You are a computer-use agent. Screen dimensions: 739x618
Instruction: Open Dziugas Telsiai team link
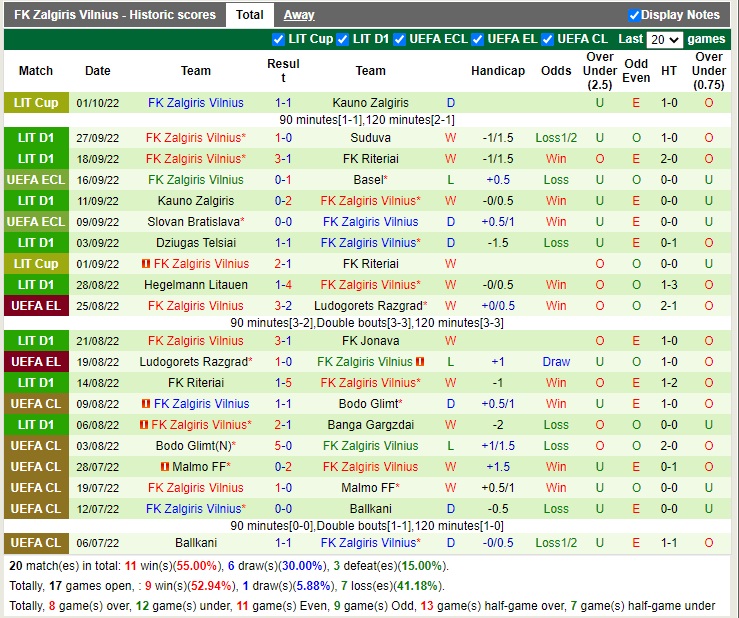click(x=196, y=243)
